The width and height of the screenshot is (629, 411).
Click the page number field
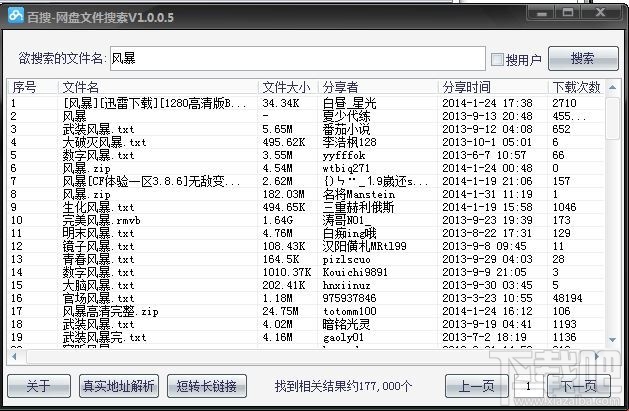[528, 386]
